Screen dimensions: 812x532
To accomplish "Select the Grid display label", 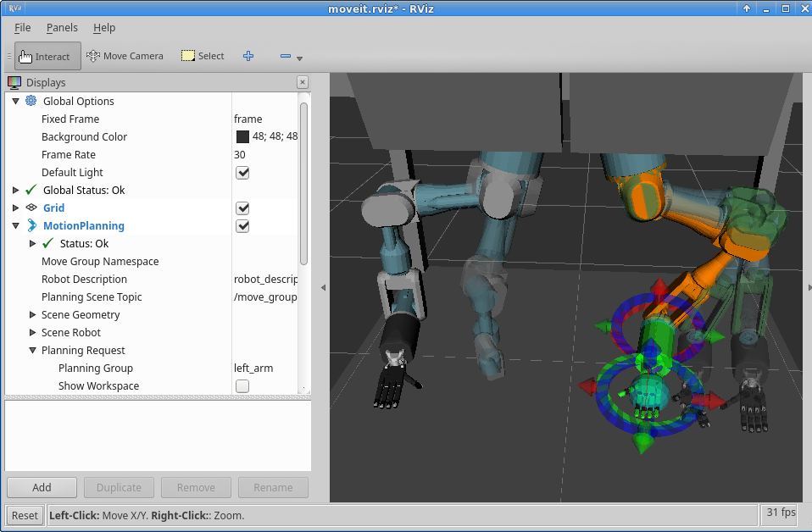I will (x=54, y=208).
